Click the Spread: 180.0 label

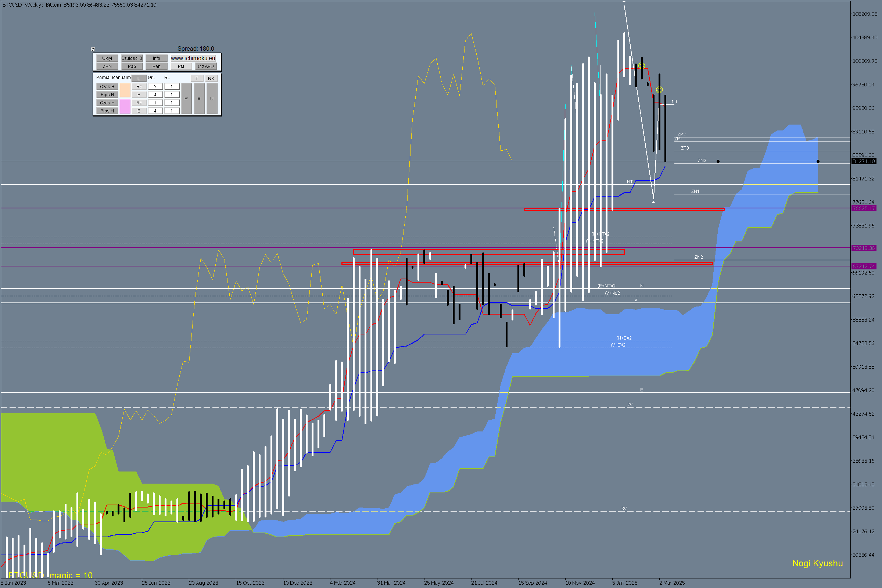click(196, 49)
